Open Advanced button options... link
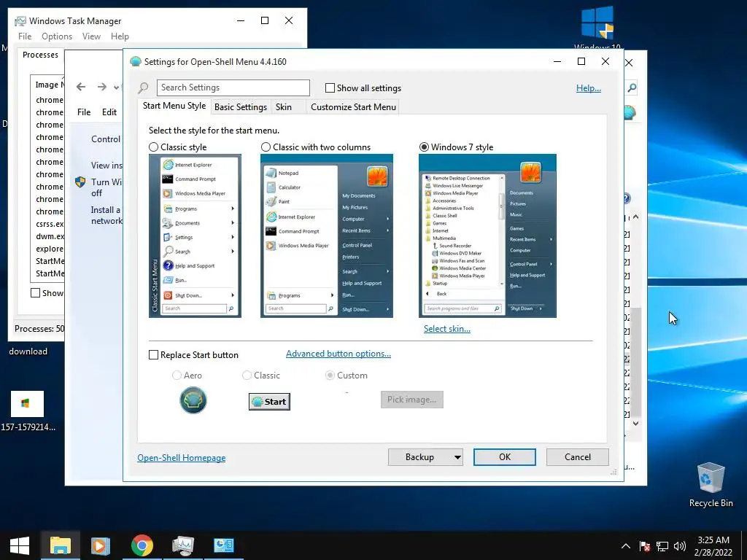Viewport: 747px width, 560px height. tap(338, 354)
